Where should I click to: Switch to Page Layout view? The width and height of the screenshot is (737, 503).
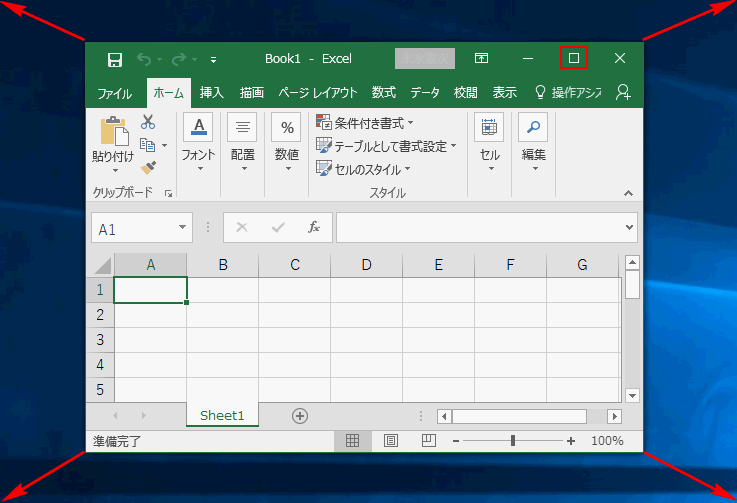pos(390,440)
